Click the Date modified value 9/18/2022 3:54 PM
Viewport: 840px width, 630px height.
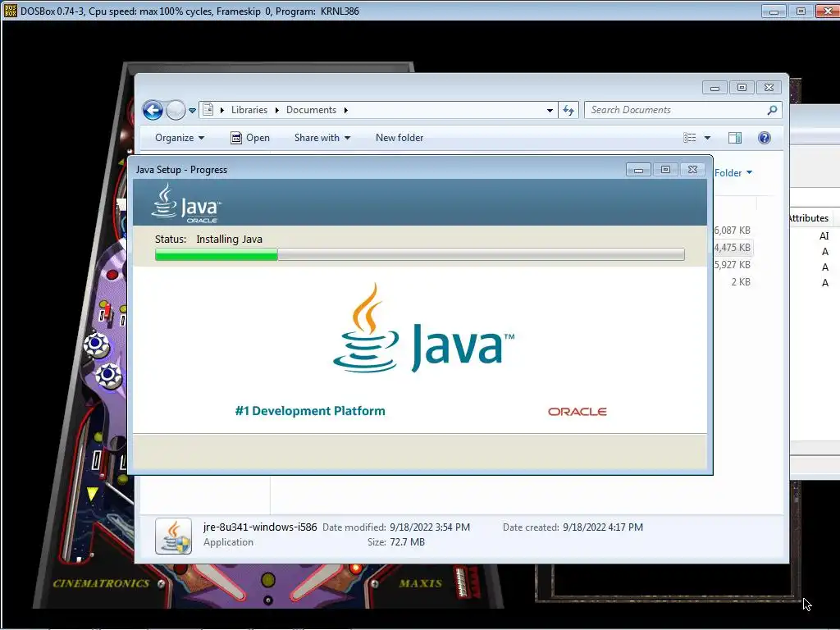click(x=430, y=527)
